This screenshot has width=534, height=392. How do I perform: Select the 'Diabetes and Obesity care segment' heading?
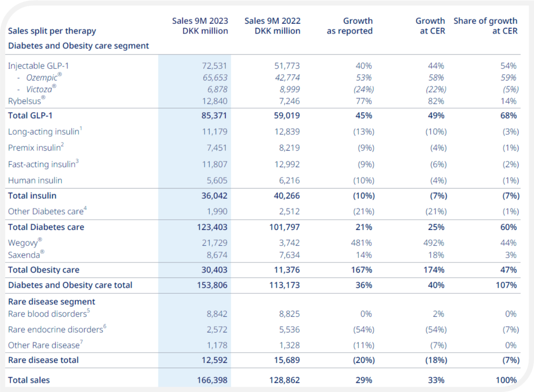pos(78,45)
